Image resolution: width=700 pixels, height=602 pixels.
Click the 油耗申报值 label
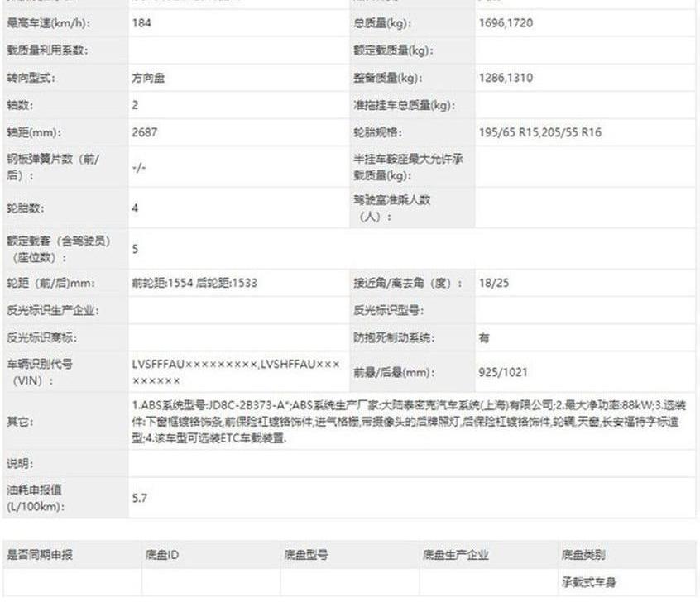(36, 498)
